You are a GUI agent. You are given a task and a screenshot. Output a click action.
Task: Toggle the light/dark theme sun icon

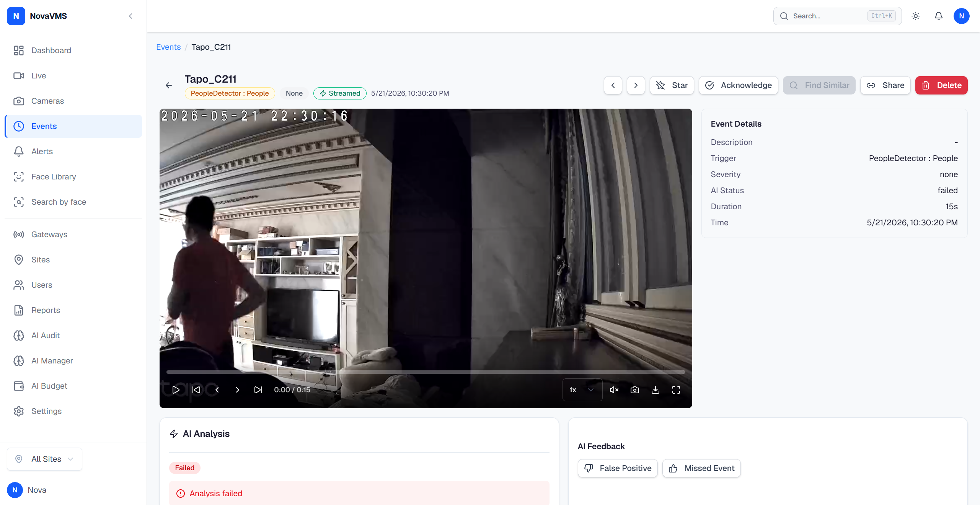point(915,16)
